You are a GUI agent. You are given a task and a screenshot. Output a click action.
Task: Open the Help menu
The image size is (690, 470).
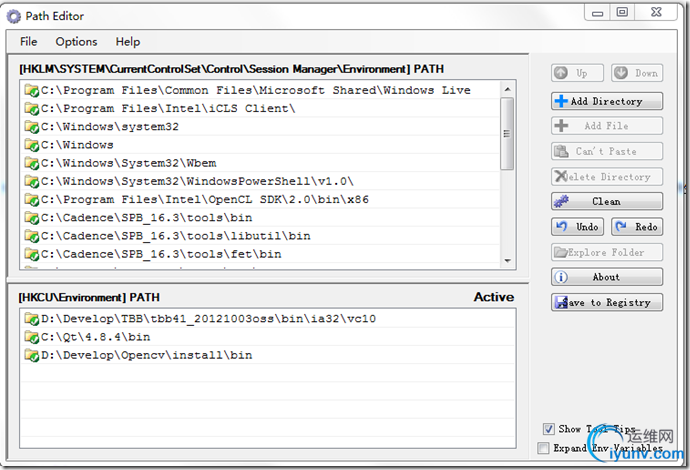coord(127,42)
